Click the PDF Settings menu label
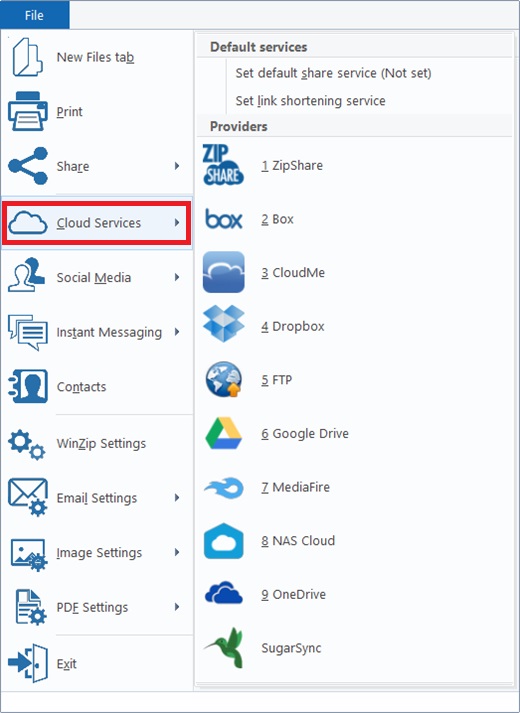 (x=92, y=608)
